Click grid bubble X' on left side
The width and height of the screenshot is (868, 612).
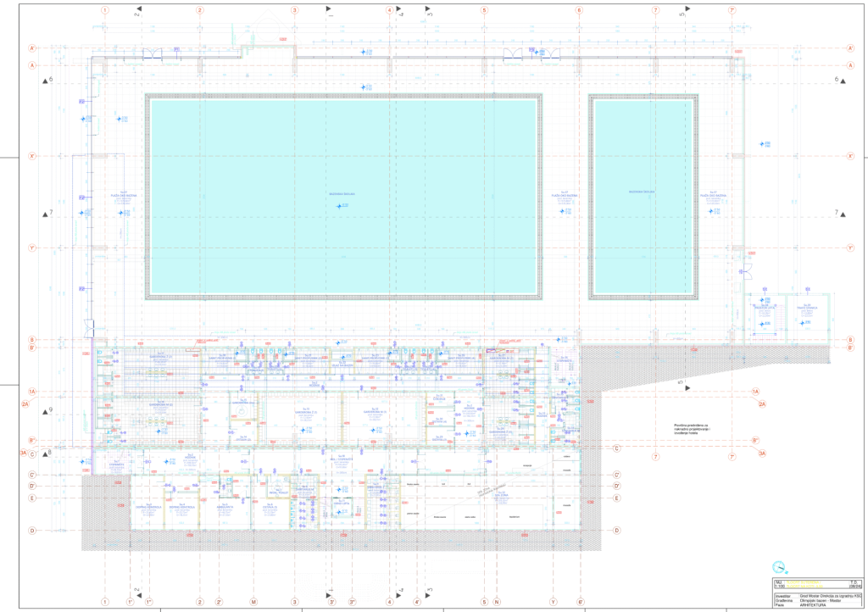click(31, 156)
